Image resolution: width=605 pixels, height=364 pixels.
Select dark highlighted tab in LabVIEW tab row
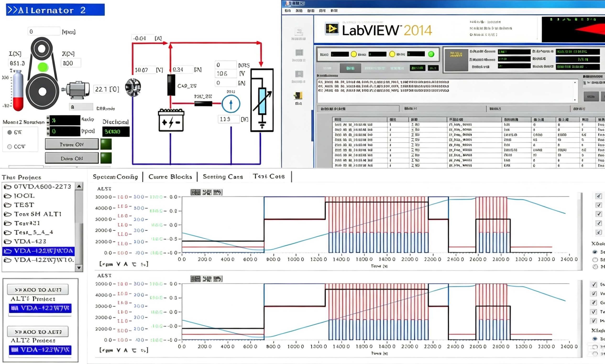point(350,68)
